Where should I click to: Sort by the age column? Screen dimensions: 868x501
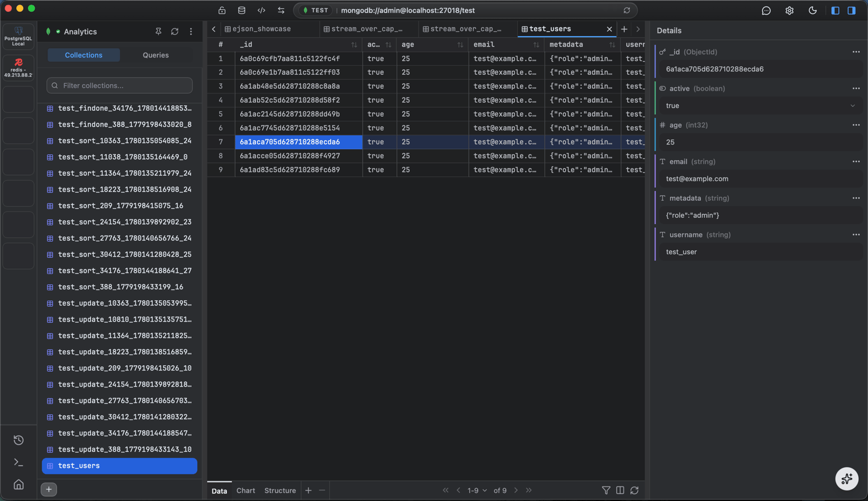coord(460,45)
